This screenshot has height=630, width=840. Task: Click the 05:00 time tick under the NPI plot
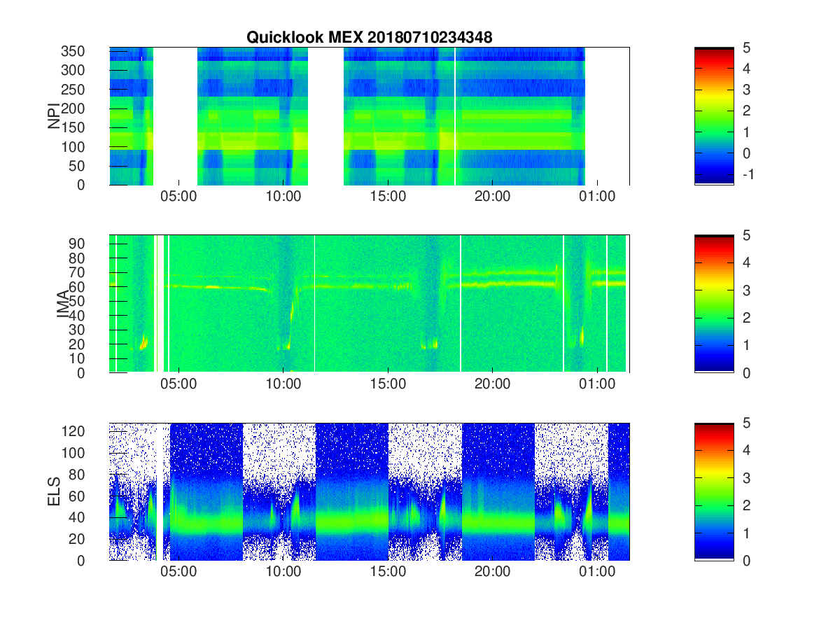coord(178,197)
